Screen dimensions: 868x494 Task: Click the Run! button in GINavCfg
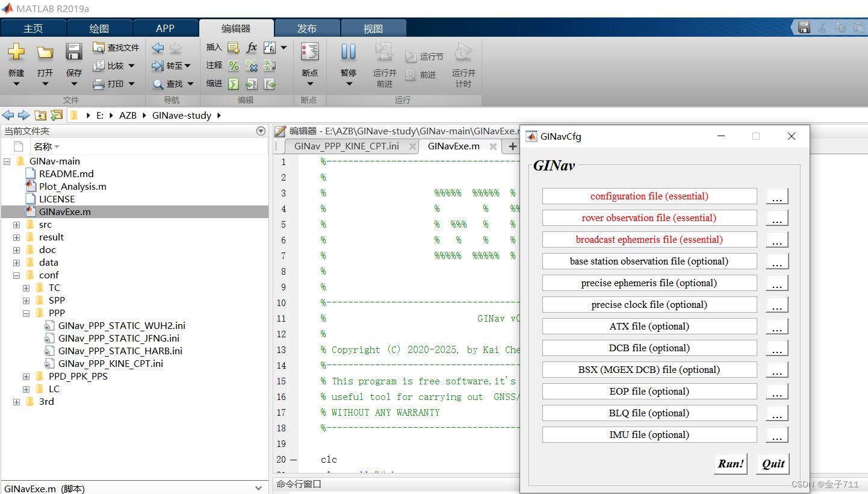click(x=731, y=464)
